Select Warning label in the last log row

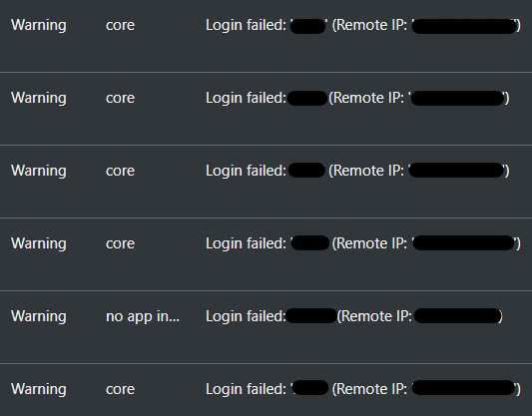pyautogui.click(x=39, y=389)
